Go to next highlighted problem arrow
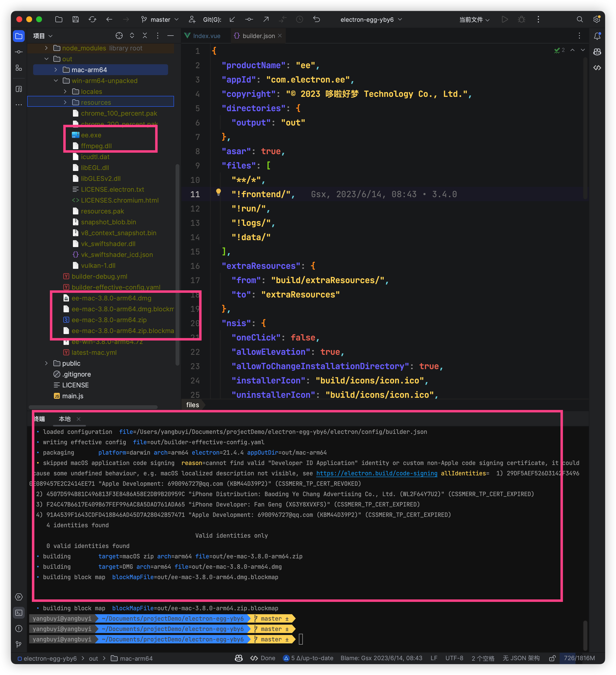 click(583, 50)
